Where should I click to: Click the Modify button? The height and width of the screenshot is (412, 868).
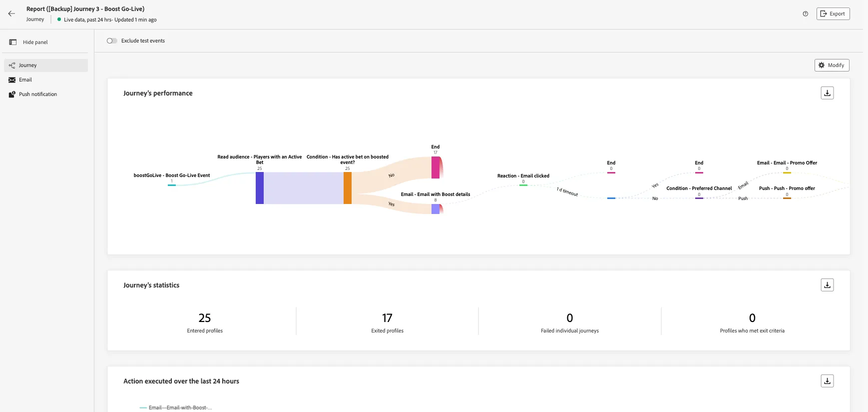pyautogui.click(x=832, y=65)
